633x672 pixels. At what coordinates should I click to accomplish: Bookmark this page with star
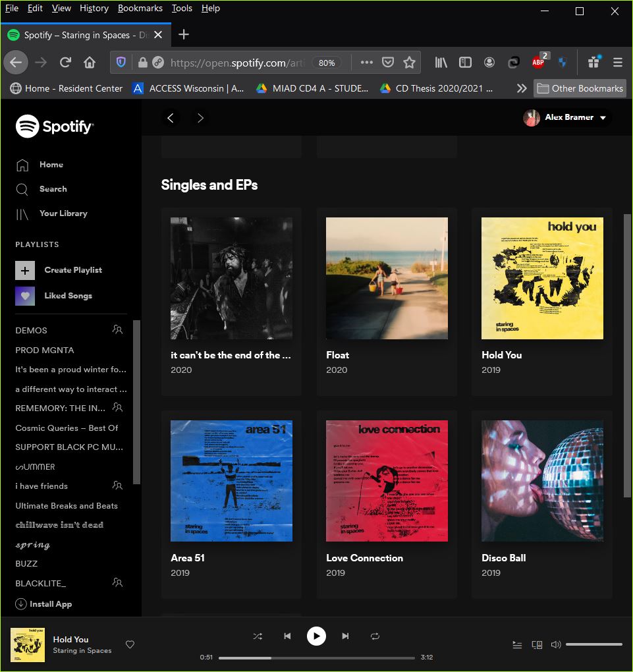[x=409, y=63]
